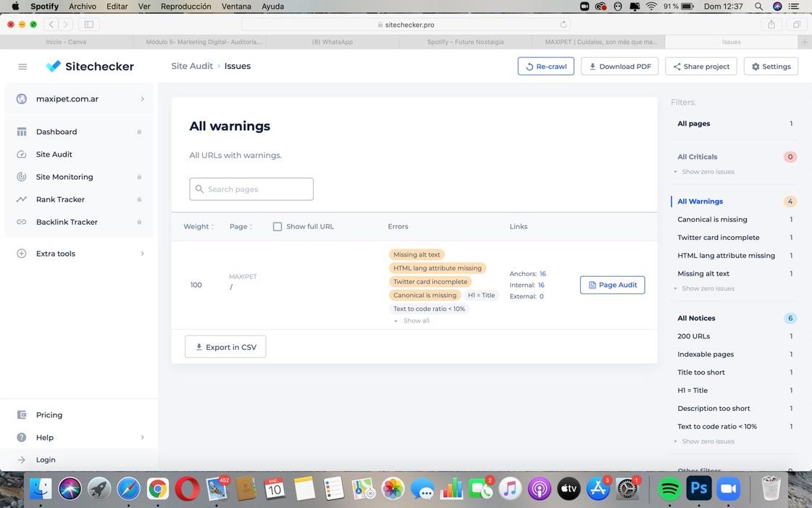
Task: Open Google Chrome from the Dock
Action: tap(157, 488)
